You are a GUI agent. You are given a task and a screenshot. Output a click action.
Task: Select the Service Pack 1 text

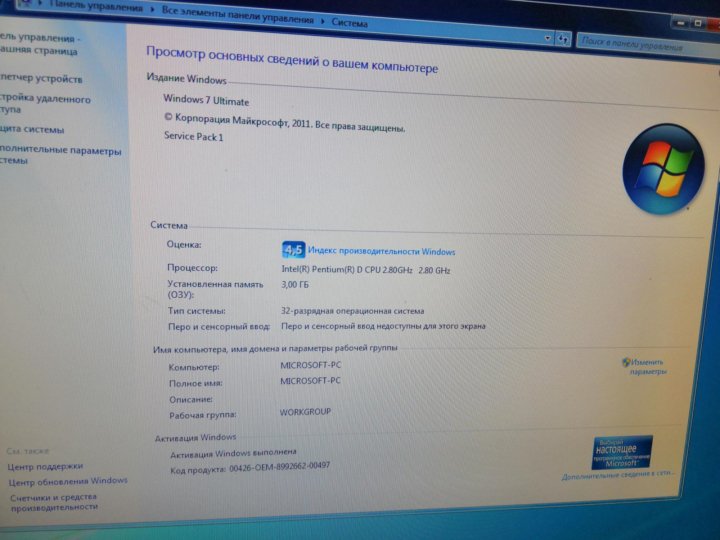tap(194, 136)
